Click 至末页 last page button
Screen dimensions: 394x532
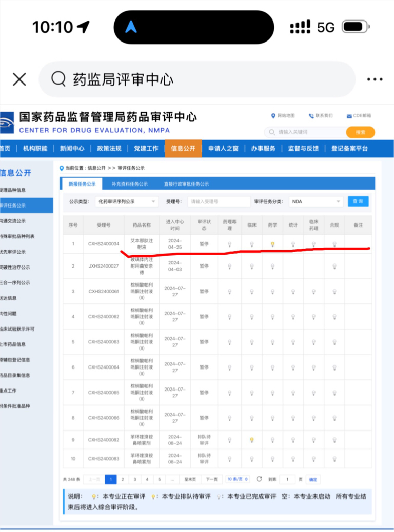pos(190,479)
